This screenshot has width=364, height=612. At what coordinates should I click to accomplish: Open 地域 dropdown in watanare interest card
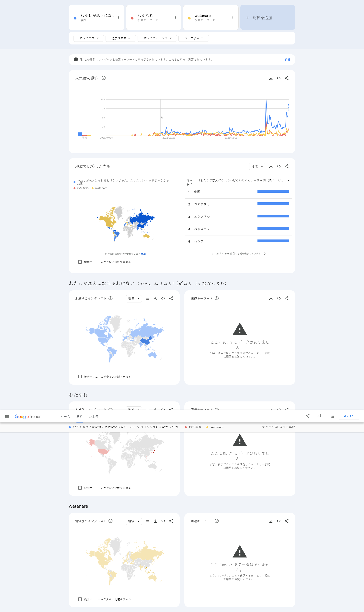click(x=134, y=521)
